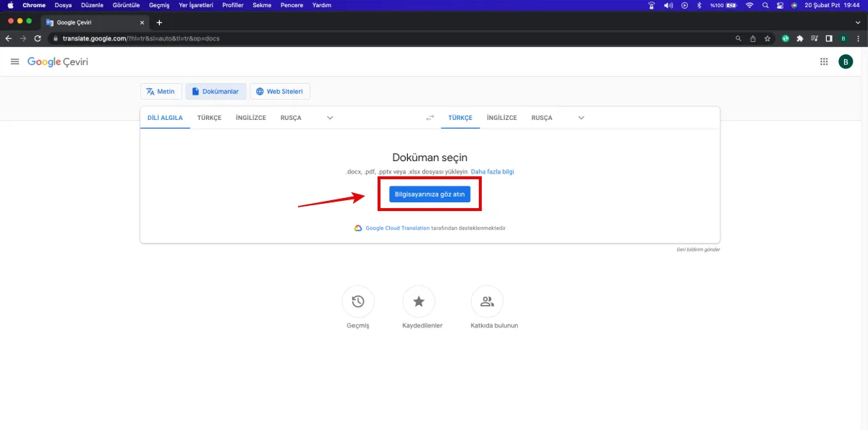The height and width of the screenshot is (430, 868).
Task: Open Geçmiş history circle icon
Action: pyautogui.click(x=357, y=302)
